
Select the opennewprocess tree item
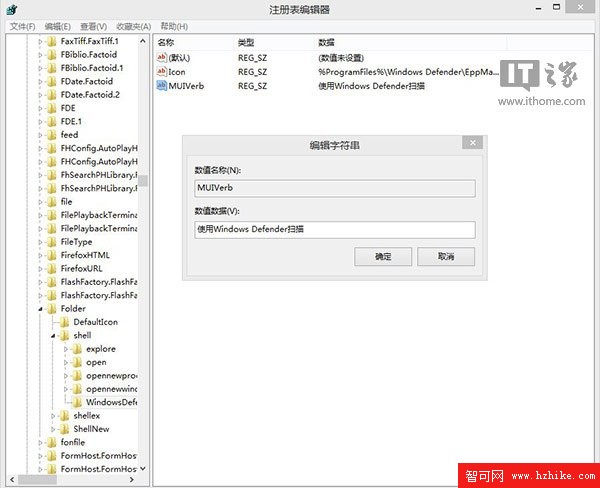point(111,375)
